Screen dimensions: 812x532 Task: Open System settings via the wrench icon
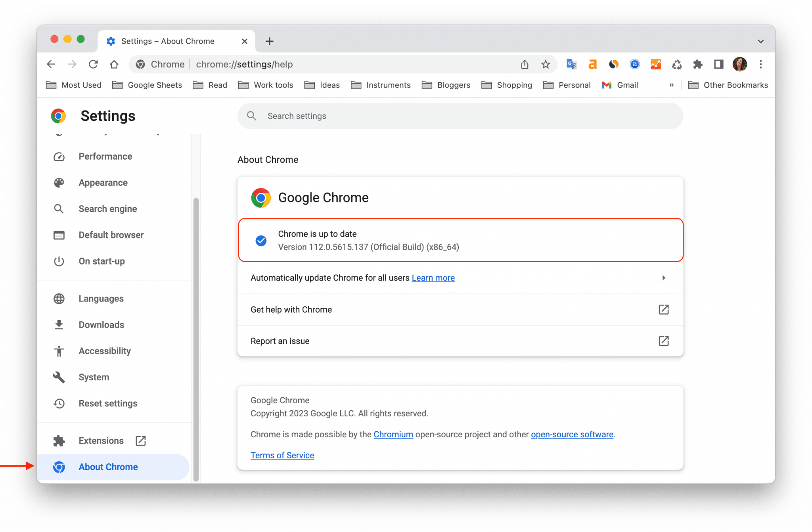tap(94, 377)
